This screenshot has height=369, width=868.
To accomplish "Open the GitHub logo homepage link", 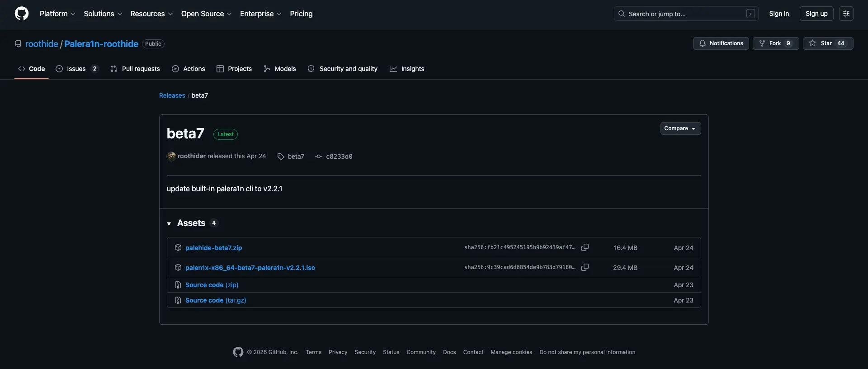I will click(22, 14).
